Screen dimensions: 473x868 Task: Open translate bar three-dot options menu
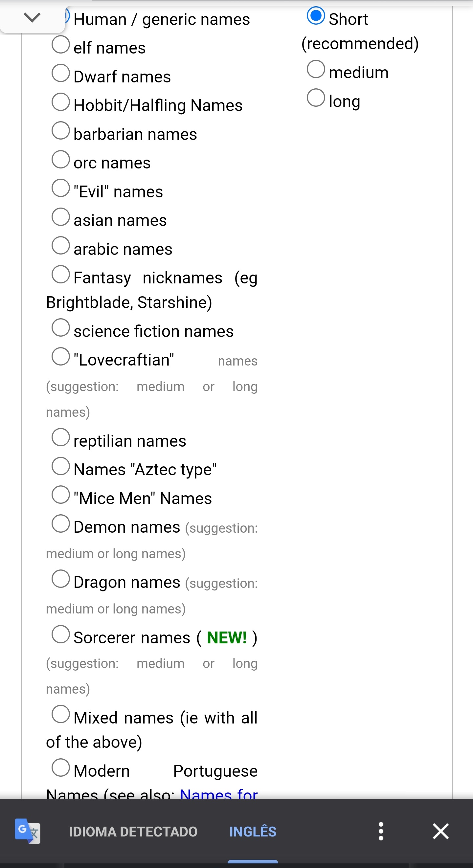[381, 831]
